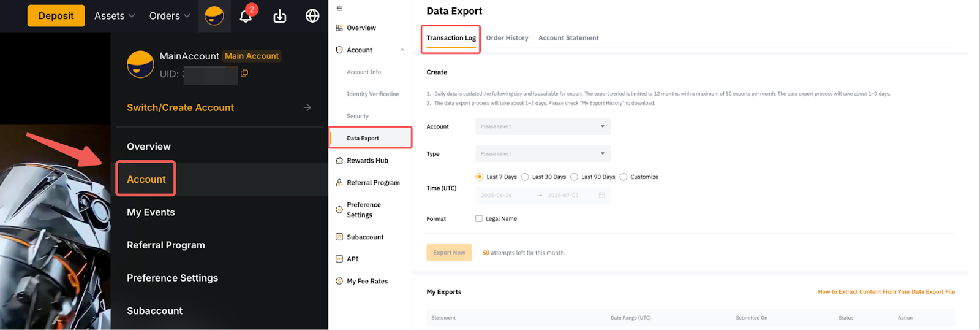Expand the Assets dropdown menu
The image size is (980, 330).
[x=115, y=16]
